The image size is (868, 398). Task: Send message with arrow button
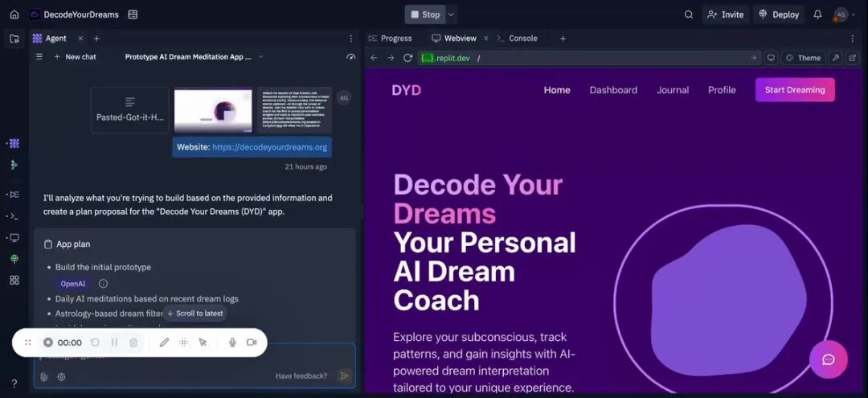[344, 375]
